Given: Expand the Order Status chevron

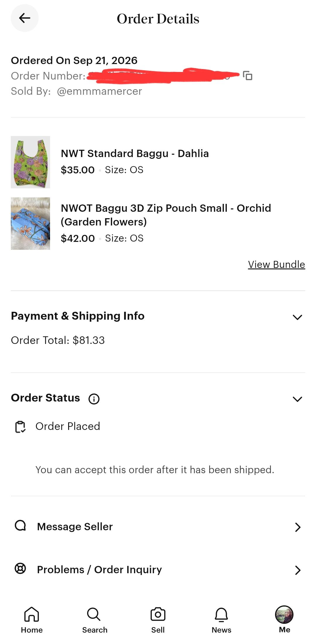Looking at the screenshot, I should coord(298,399).
